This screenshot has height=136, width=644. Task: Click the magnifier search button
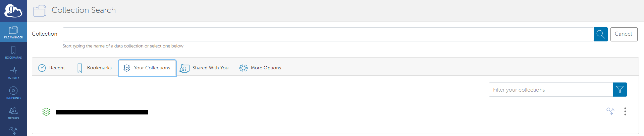tap(600, 34)
